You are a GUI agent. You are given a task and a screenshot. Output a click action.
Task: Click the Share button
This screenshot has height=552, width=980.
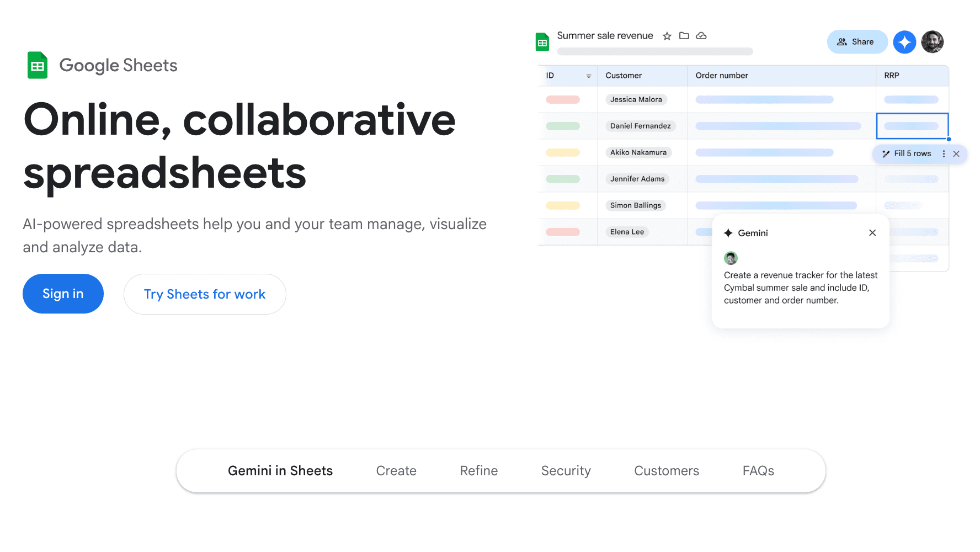point(857,42)
